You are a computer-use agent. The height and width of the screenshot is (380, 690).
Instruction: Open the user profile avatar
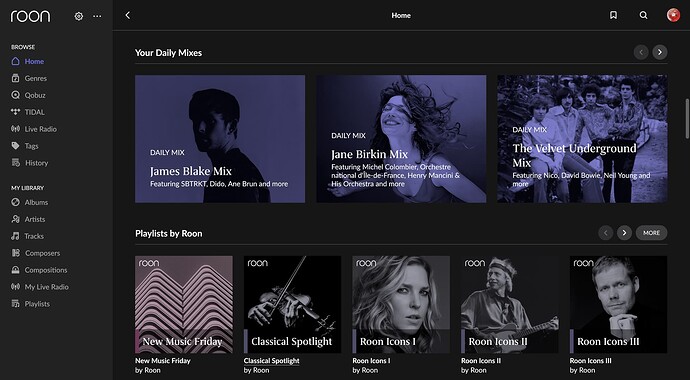click(x=673, y=15)
